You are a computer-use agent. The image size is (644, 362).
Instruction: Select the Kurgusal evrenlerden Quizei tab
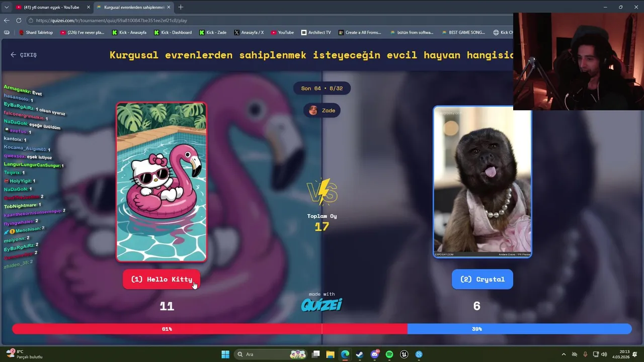pos(133,7)
